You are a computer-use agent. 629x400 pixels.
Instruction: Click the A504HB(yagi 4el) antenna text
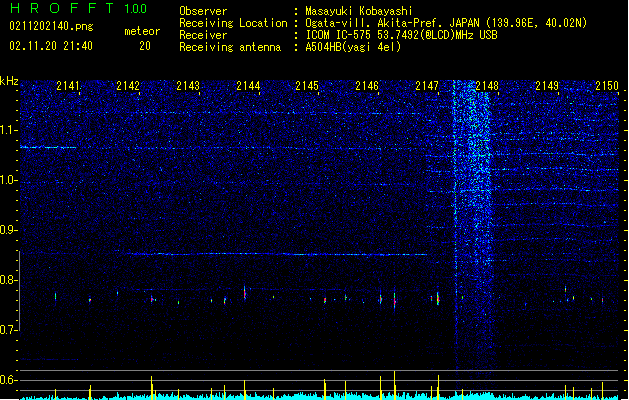pos(353,47)
